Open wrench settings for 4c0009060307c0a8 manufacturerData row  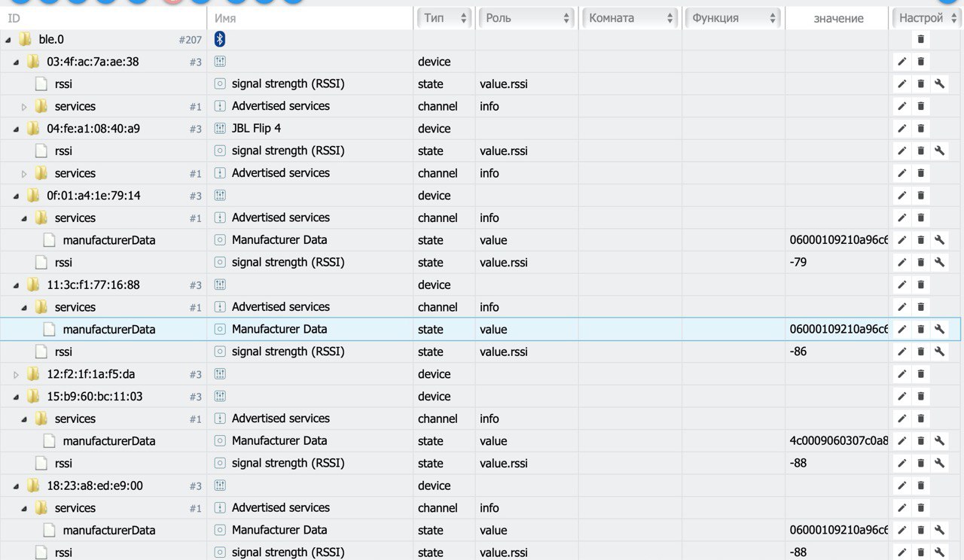coord(939,441)
